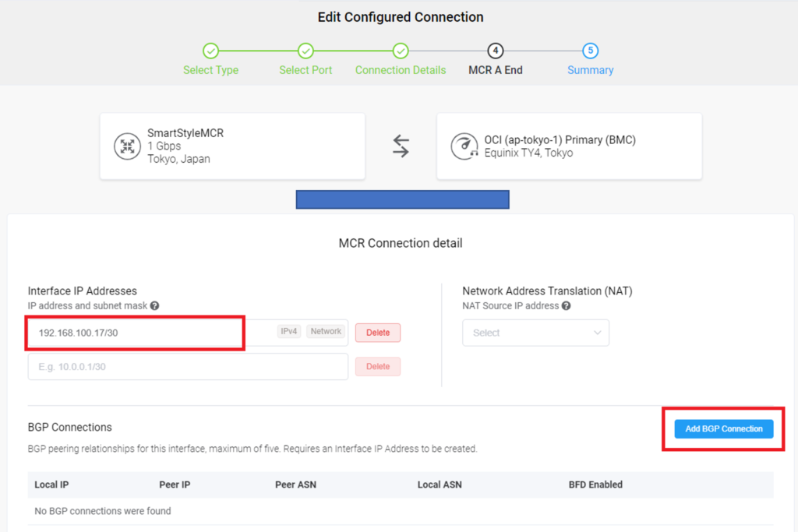
Task: Click the step 5 Summary circle
Action: [x=591, y=51]
